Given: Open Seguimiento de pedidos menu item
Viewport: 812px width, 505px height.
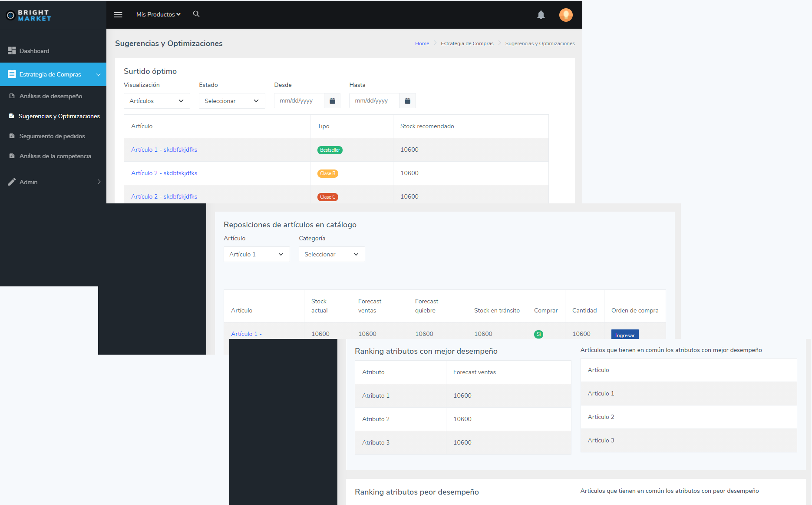Looking at the screenshot, I should coord(53,136).
